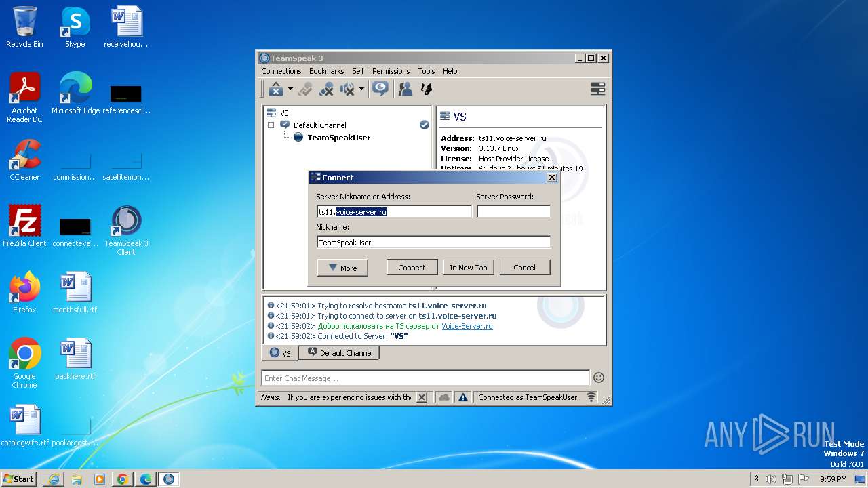Open Skype desktop shortcut
The height and width of the screenshot is (488, 868).
pos(75,28)
